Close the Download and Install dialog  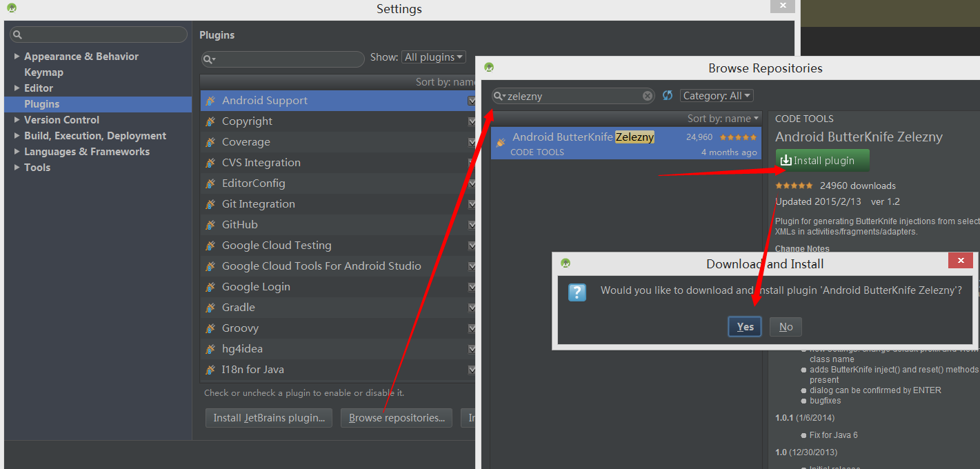coord(961,261)
